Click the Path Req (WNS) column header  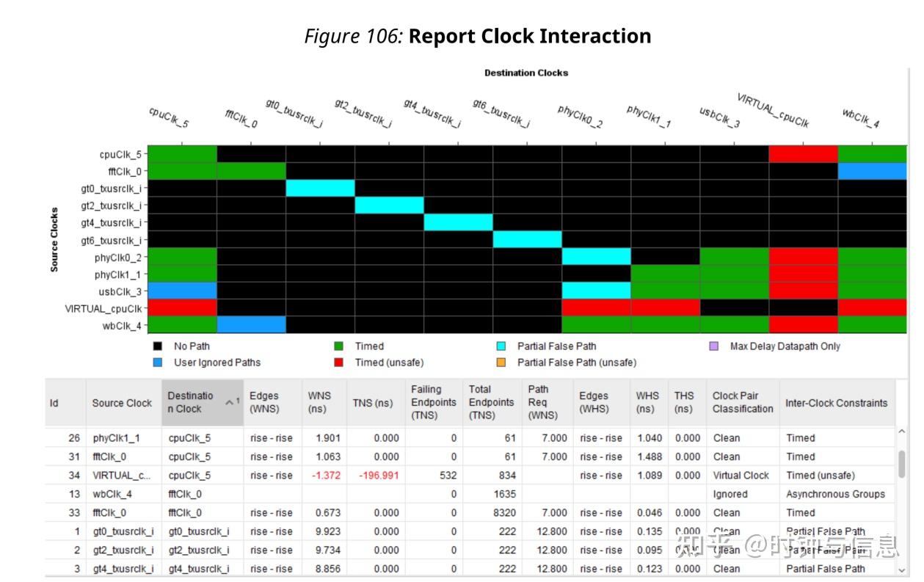[x=547, y=403]
